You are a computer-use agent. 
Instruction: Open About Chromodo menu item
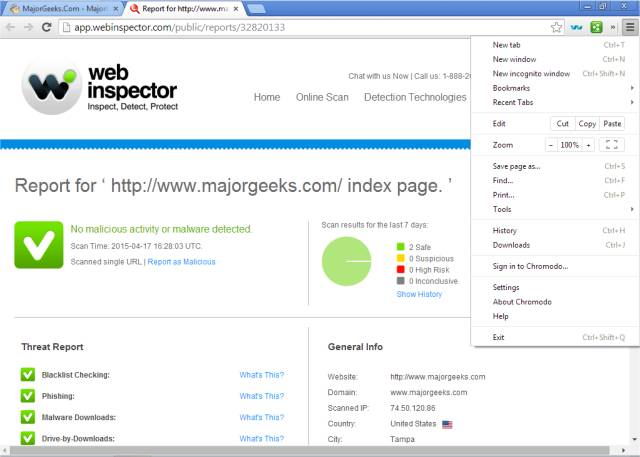(555, 302)
